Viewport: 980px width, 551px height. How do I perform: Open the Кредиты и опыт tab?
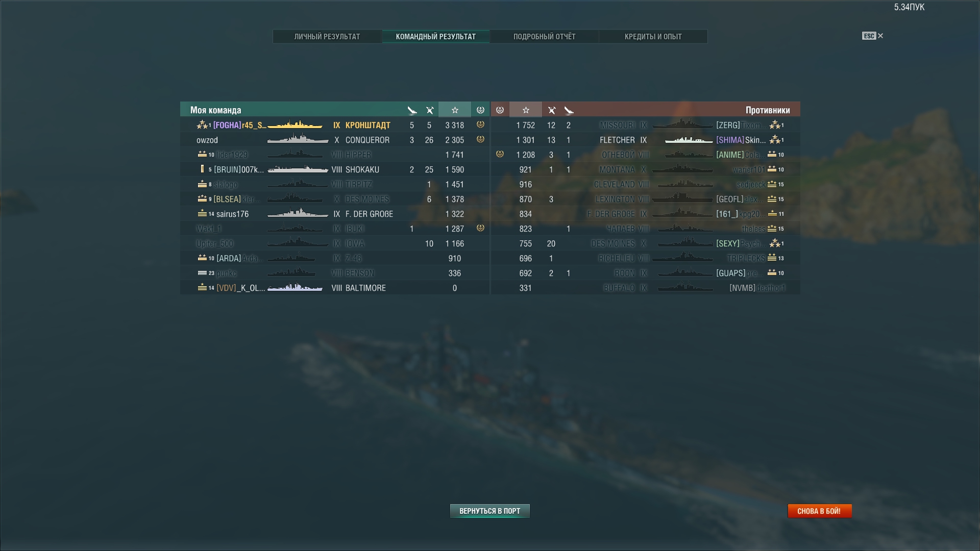(653, 36)
